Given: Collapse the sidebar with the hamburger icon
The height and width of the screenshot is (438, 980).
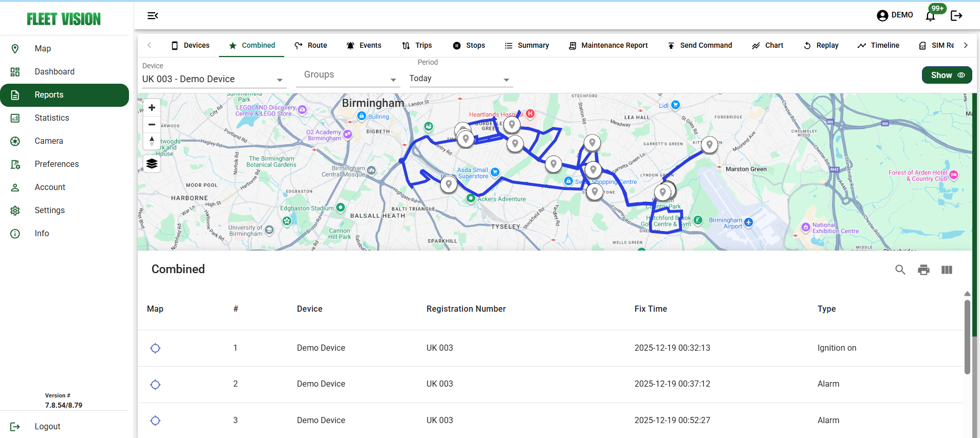Looking at the screenshot, I should point(153,16).
